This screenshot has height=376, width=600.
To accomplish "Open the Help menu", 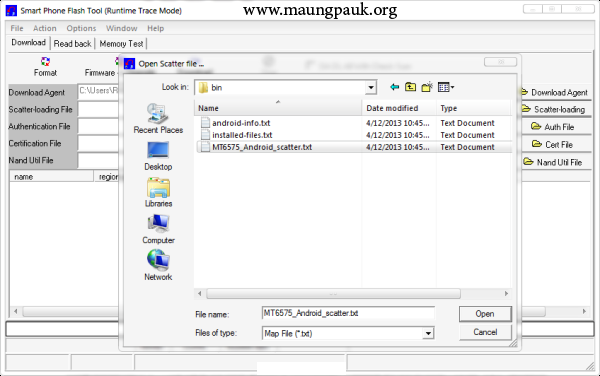I will (155, 28).
